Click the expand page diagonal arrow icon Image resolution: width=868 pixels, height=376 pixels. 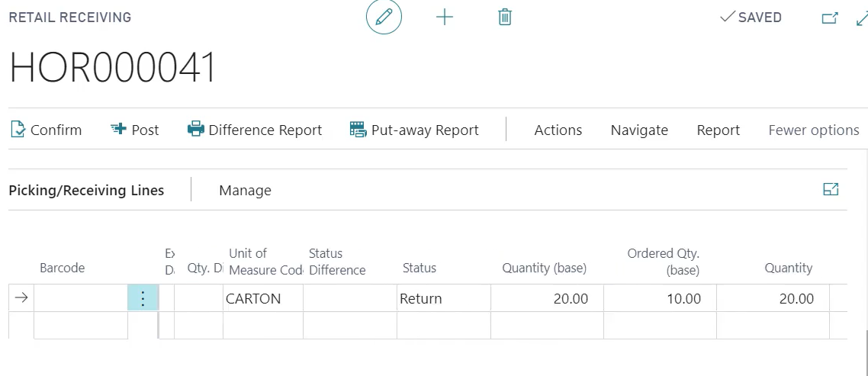click(x=862, y=18)
